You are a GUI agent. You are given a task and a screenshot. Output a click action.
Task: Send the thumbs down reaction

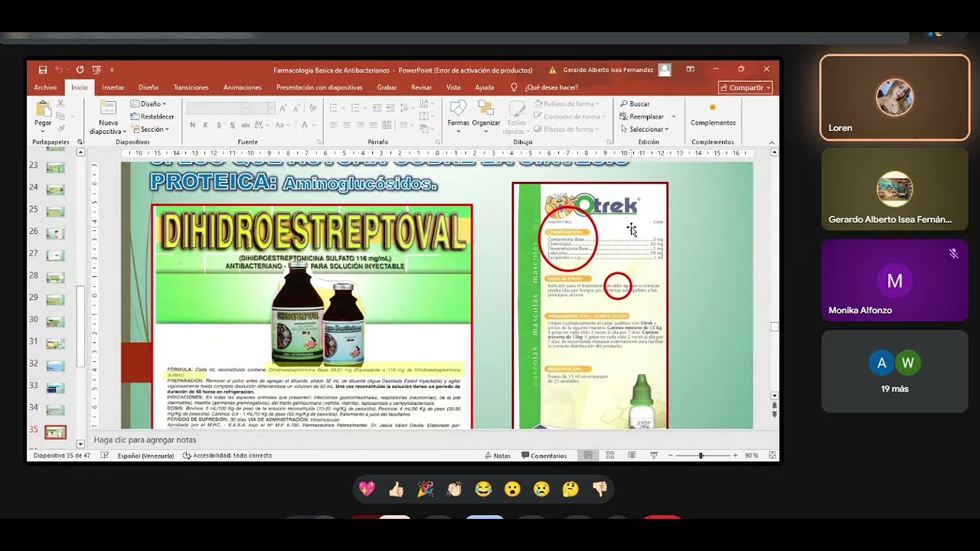(599, 489)
